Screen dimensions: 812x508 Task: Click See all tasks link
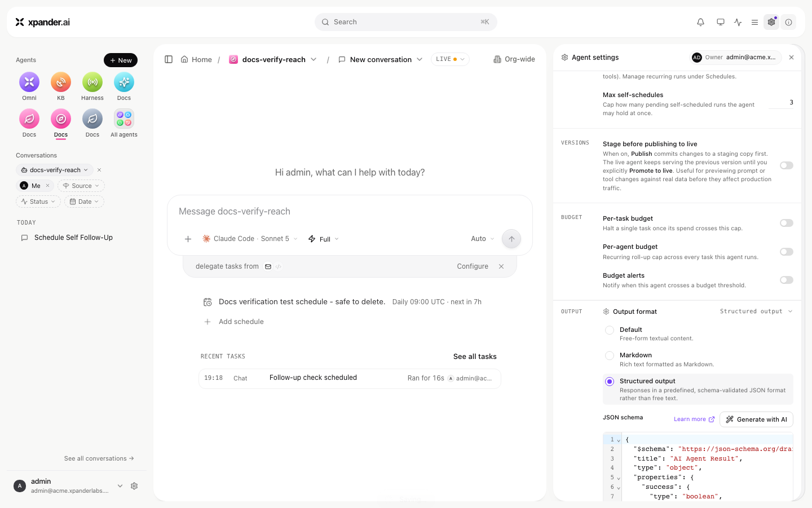[475, 357]
